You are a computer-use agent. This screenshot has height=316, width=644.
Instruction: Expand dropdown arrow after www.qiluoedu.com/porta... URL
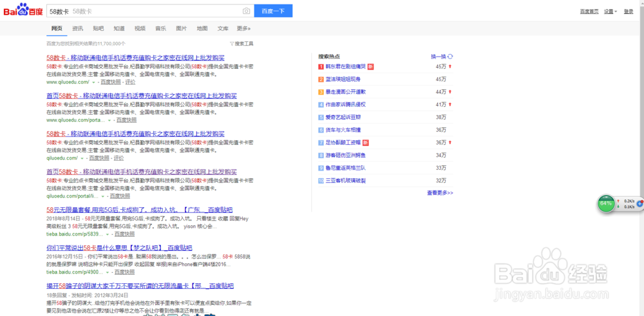pos(109,120)
